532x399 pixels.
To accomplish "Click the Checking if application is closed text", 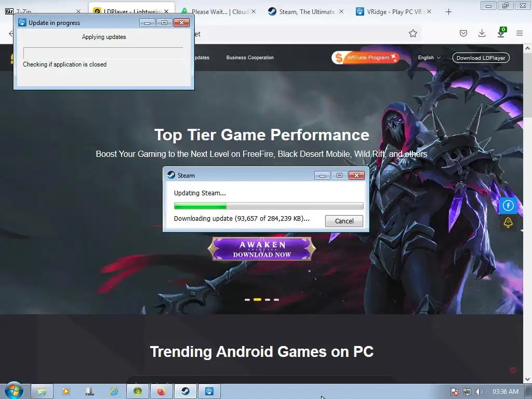I will (x=64, y=64).
